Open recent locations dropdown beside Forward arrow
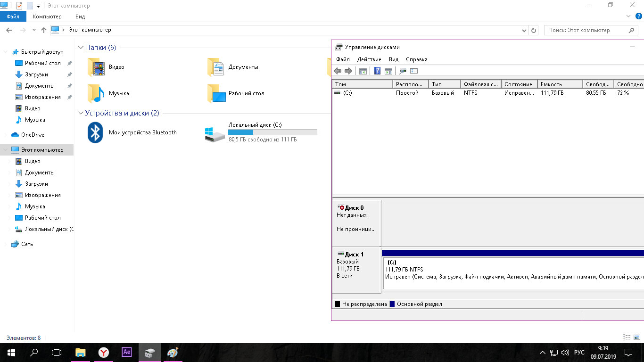The height and width of the screenshot is (362, 644). 34,30
